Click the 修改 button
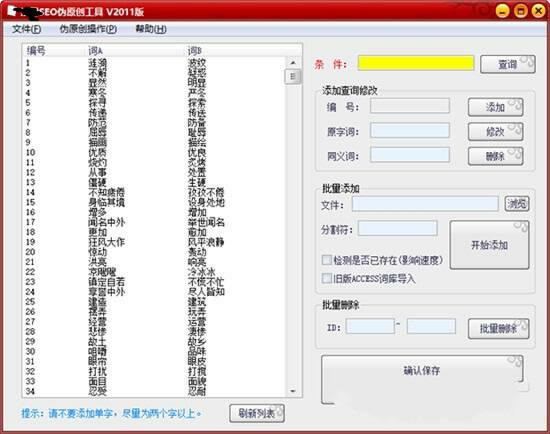The image size is (550, 434). click(495, 132)
